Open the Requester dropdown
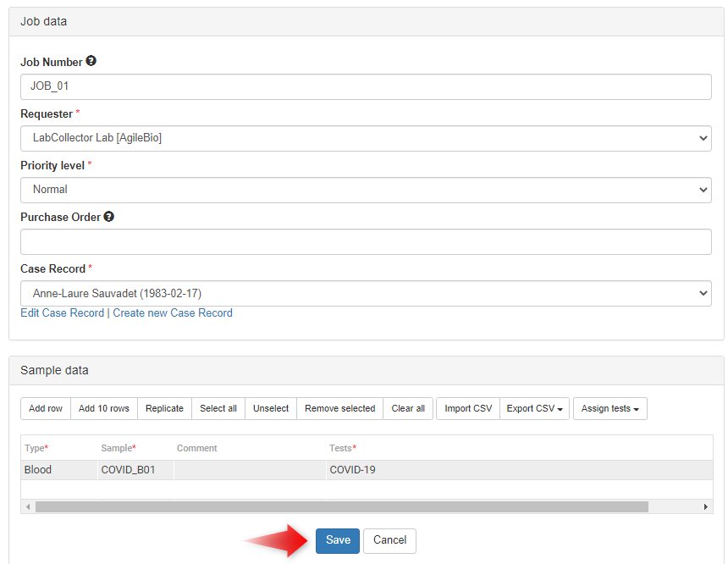 tap(366, 138)
